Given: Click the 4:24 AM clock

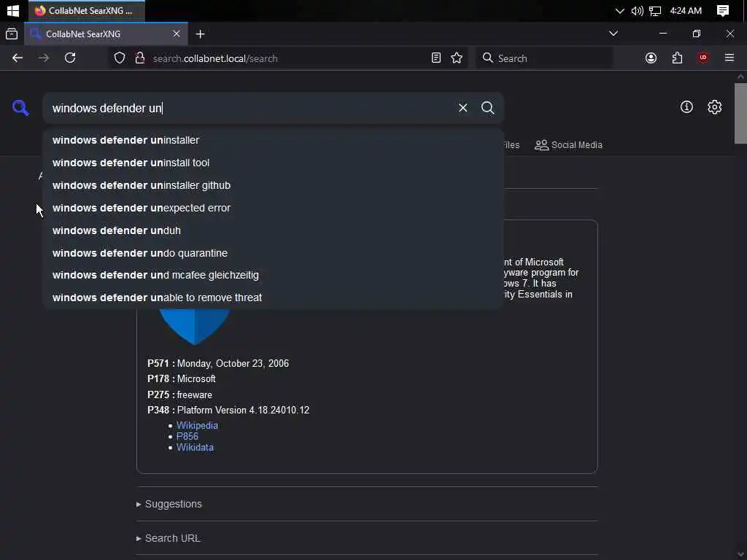Looking at the screenshot, I should tap(686, 10).
